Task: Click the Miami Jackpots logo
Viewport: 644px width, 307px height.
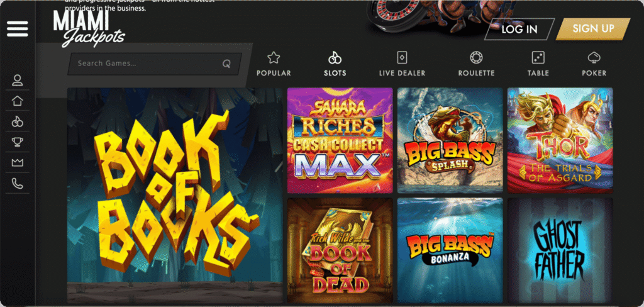Action: coord(89,28)
